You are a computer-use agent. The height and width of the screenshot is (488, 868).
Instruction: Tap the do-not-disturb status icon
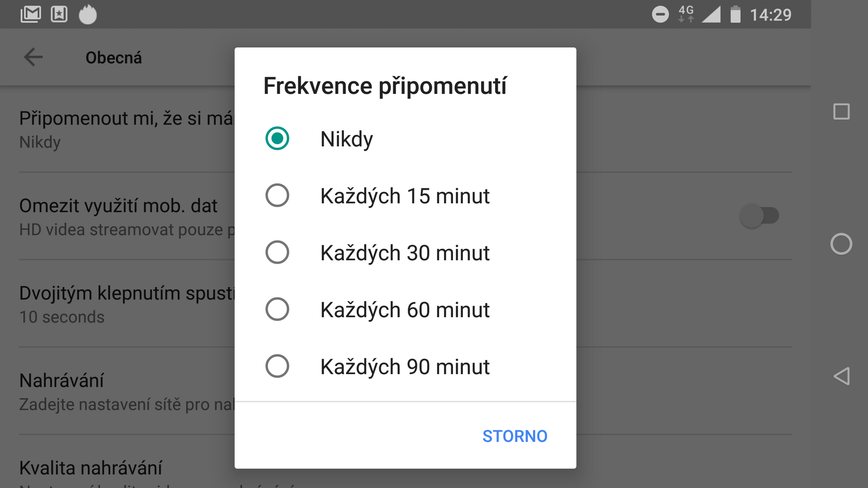coord(660,14)
